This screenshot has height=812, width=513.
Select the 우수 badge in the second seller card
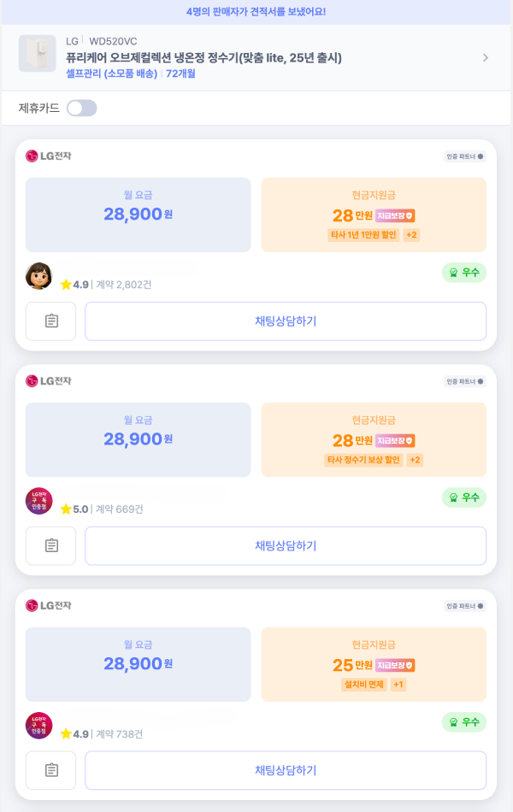pos(463,497)
